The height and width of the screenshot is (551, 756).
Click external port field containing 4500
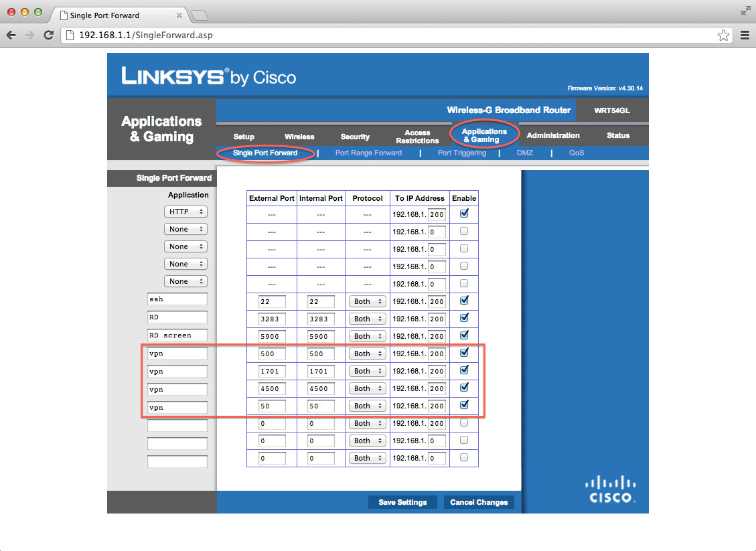[x=272, y=388]
